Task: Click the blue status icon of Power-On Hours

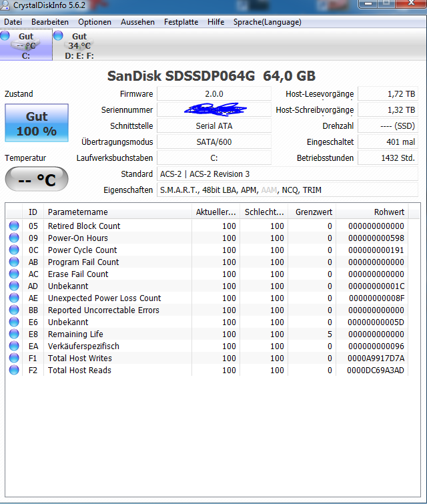Action: click(14, 238)
